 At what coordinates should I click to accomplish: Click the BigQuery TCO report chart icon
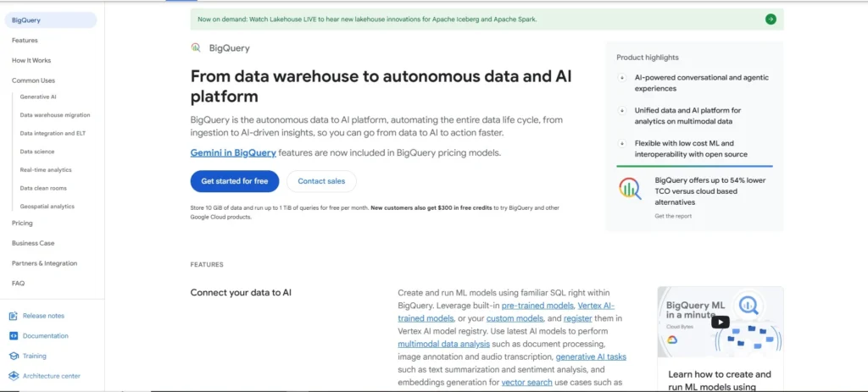(x=630, y=189)
